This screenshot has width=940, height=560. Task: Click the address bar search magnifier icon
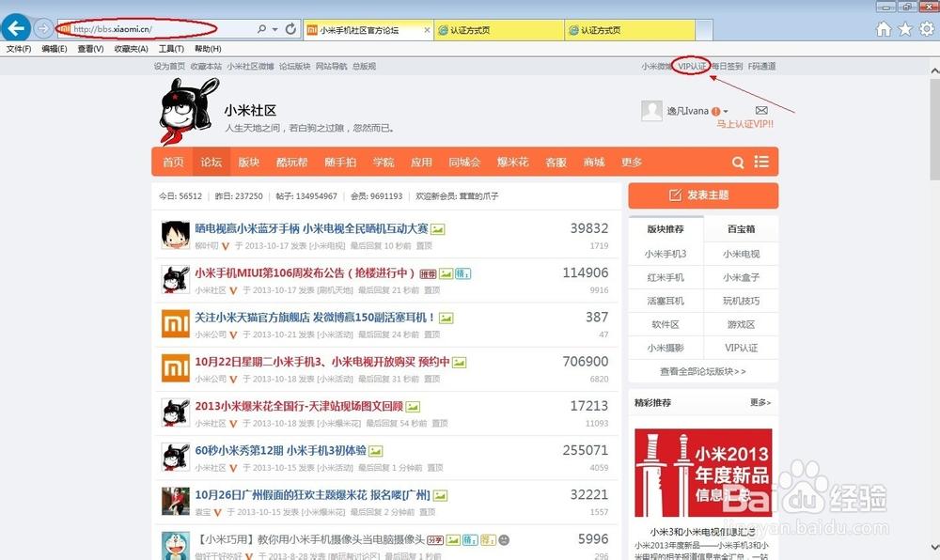[x=261, y=29]
